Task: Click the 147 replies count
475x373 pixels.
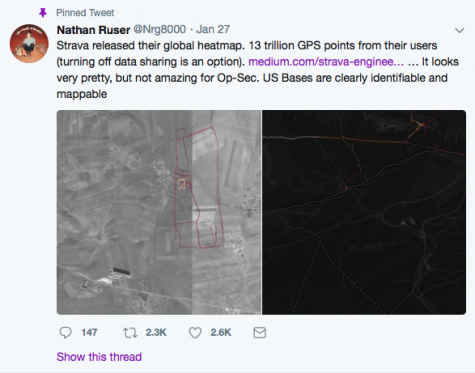Action: 89,332
